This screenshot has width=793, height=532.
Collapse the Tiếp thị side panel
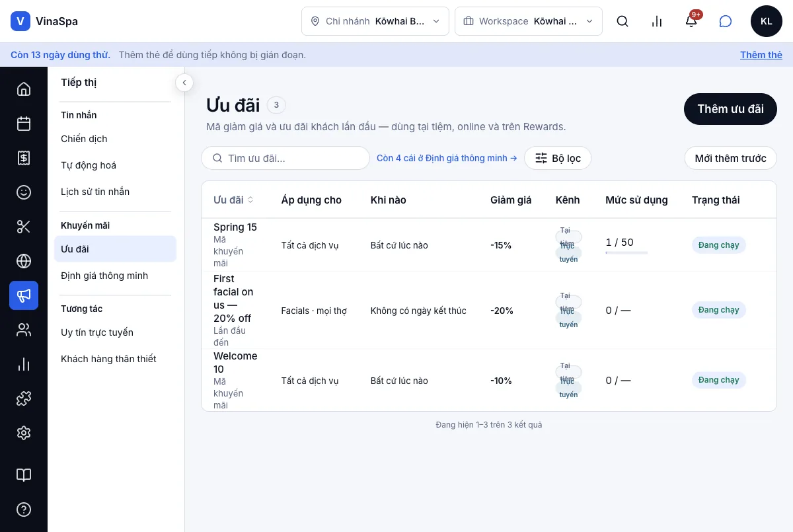click(184, 83)
